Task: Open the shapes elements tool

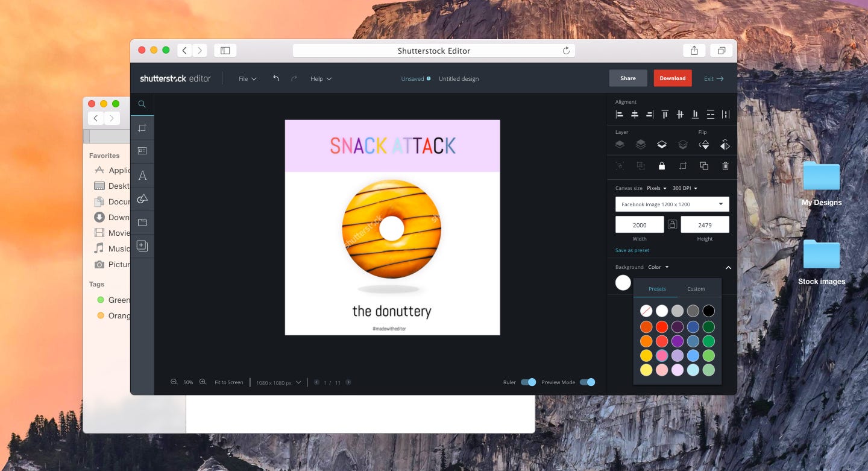Action: coord(142,199)
